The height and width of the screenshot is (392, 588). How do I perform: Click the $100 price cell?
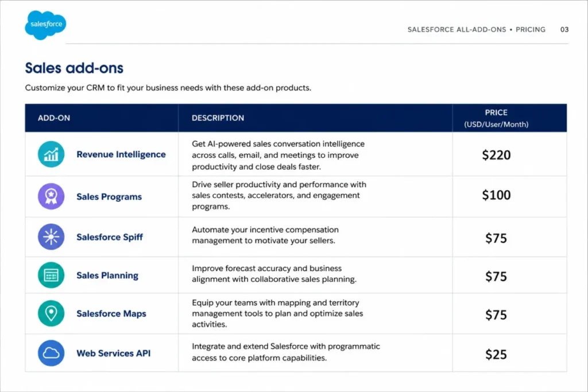click(x=496, y=195)
